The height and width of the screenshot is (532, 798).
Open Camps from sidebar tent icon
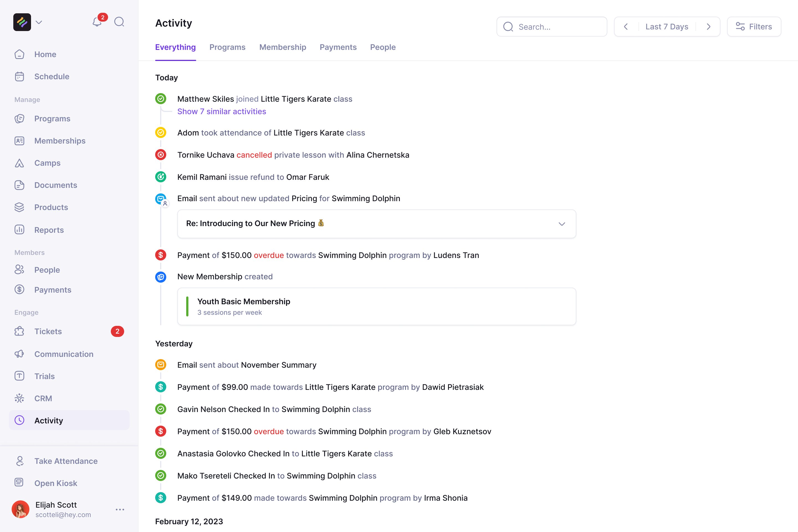coord(19,163)
